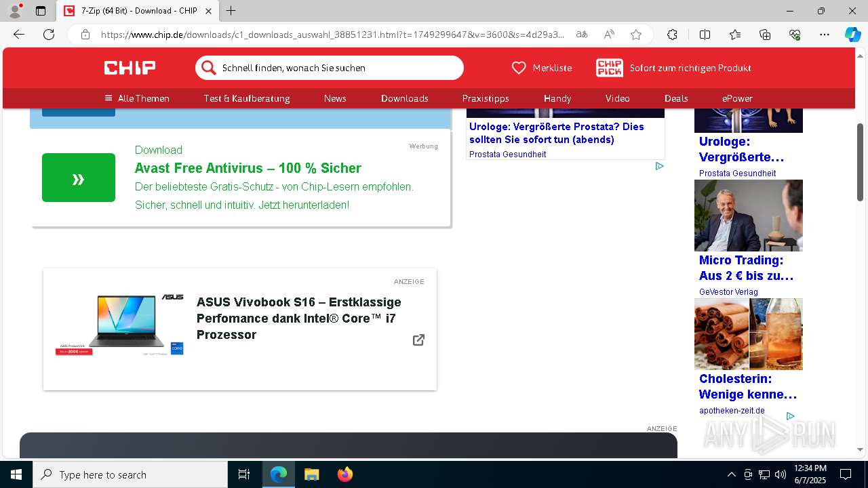Open a new browser tab
Viewport: 868px width, 488px height.
(231, 11)
